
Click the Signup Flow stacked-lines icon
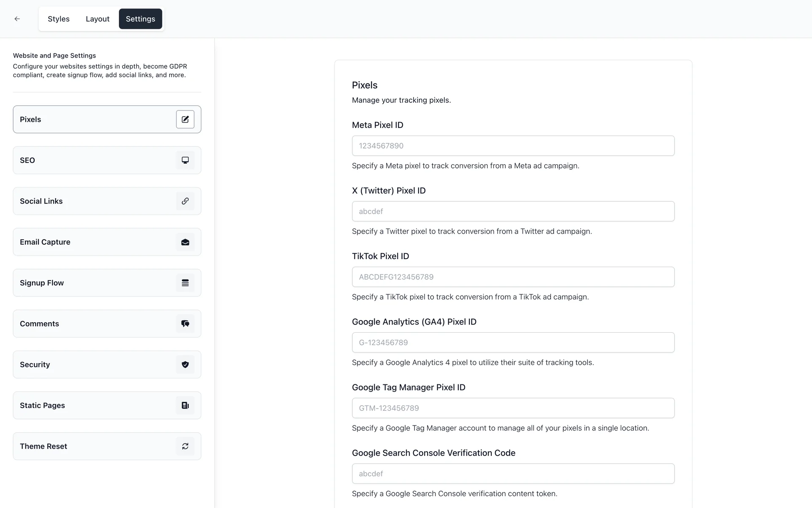pyautogui.click(x=185, y=283)
